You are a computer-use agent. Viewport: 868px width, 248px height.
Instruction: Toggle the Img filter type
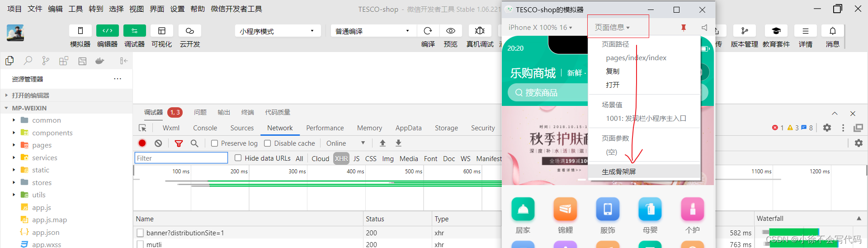click(x=388, y=158)
